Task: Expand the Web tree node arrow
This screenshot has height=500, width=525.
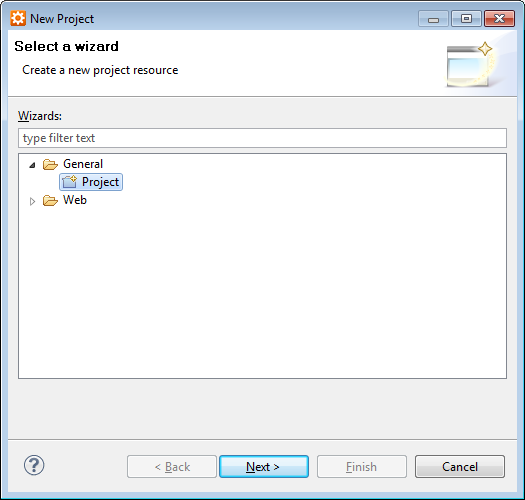Action: click(x=32, y=201)
